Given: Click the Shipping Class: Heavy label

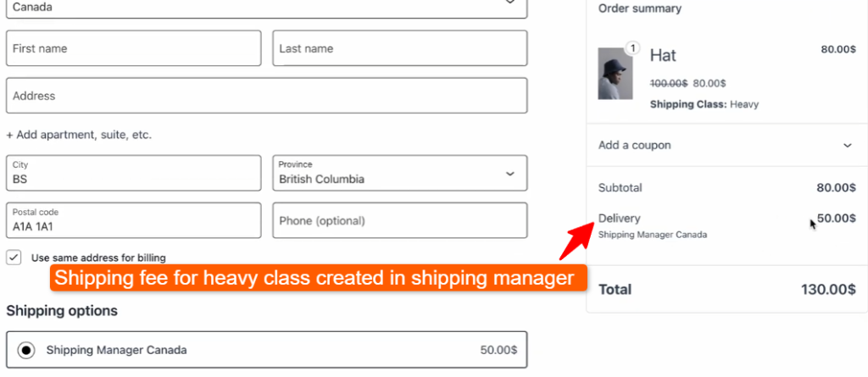Looking at the screenshot, I should pyautogui.click(x=704, y=104).
